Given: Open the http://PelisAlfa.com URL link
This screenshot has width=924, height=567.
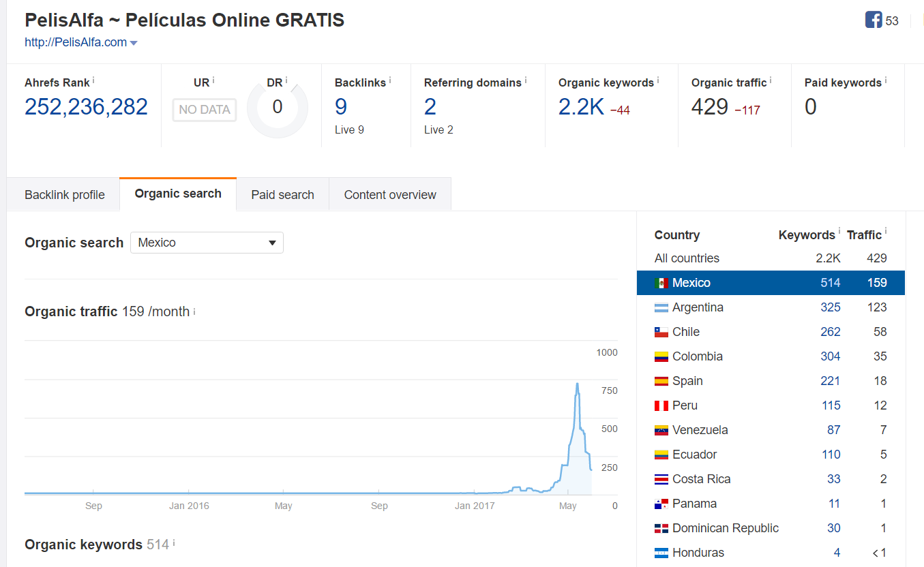Looking at the screenshot, I should [x=76, y=42].
